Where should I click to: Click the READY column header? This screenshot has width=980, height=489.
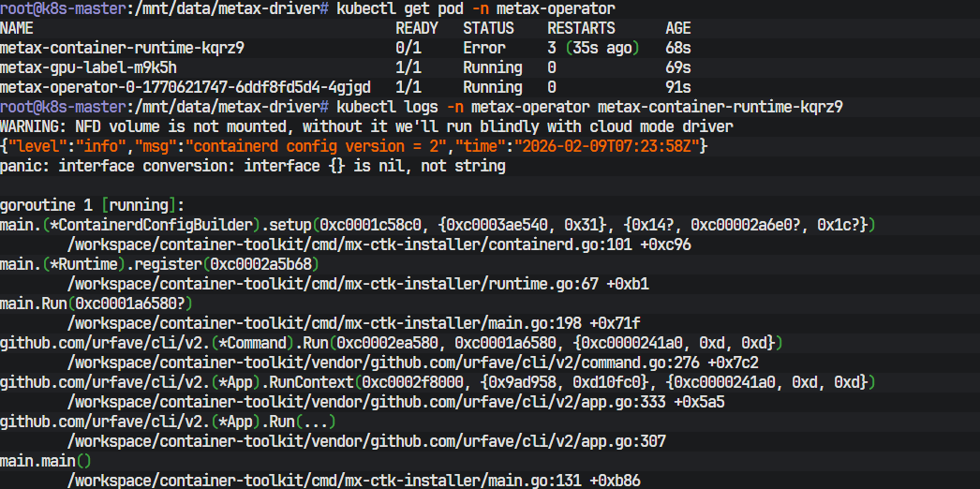point(416,28)
